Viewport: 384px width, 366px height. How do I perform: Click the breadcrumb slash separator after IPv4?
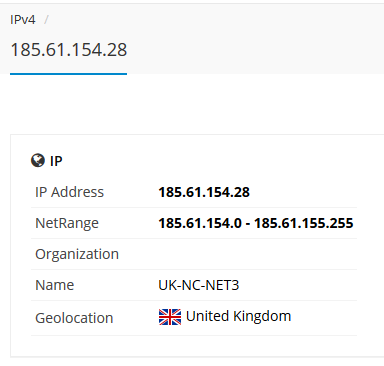tap(46, 20)
